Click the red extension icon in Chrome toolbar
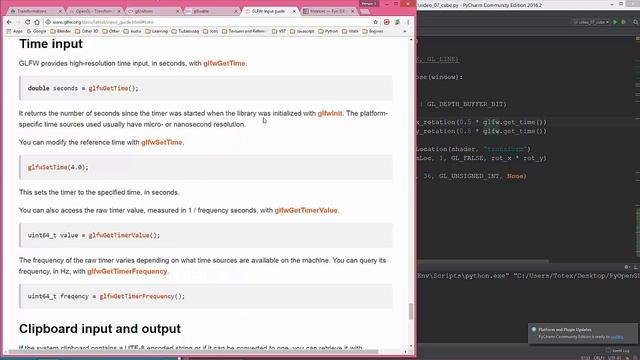This screenshot has width=640, height=360. [x=387, y=22]
